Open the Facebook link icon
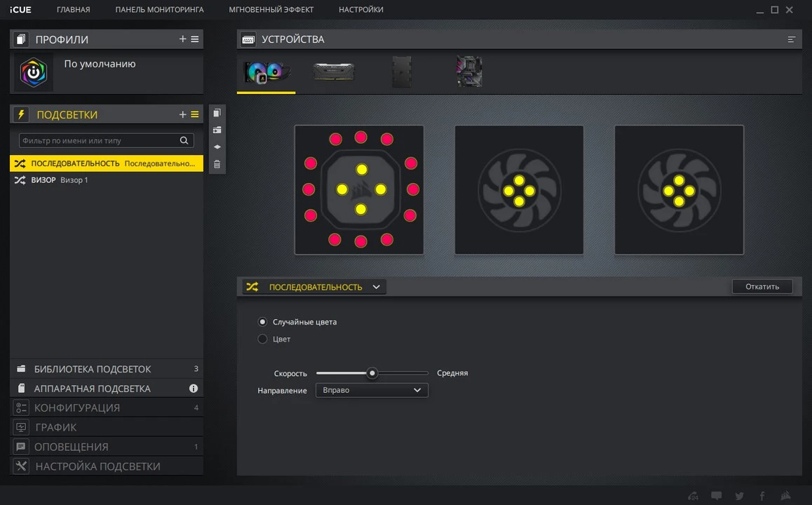This screenshot has height=505, width=812. (762, 496)
